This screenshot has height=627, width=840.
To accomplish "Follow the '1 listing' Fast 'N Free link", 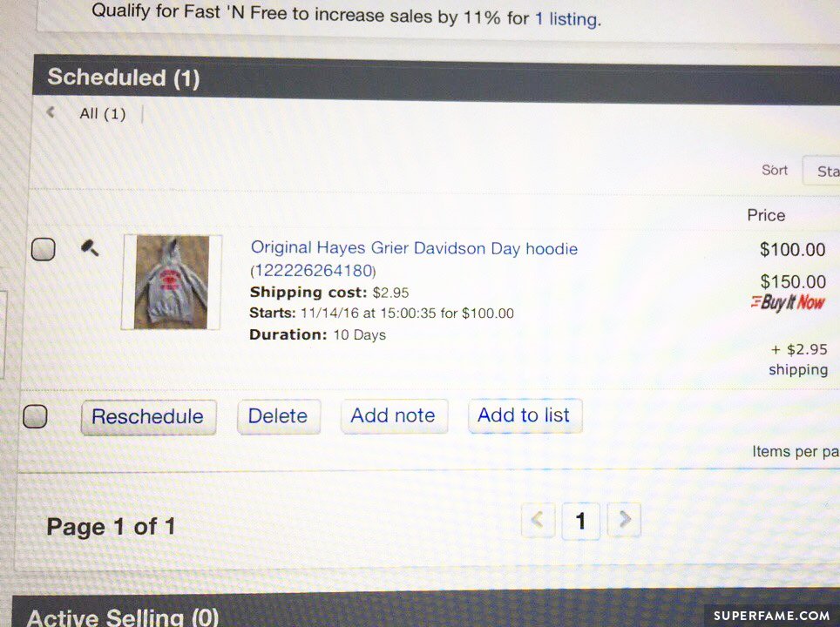I will [x=568, y=19].
